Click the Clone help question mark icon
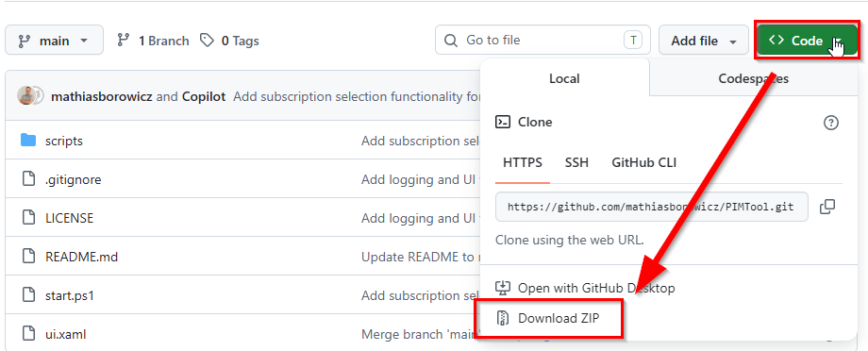Screen dimensions: 868x351 [831, 123]
